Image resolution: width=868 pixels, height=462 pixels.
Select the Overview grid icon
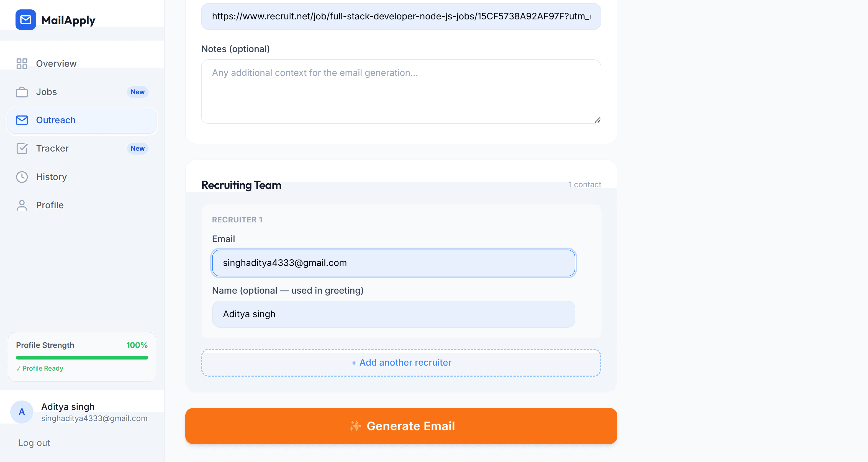pyautogui.click(x=22, y=63)
